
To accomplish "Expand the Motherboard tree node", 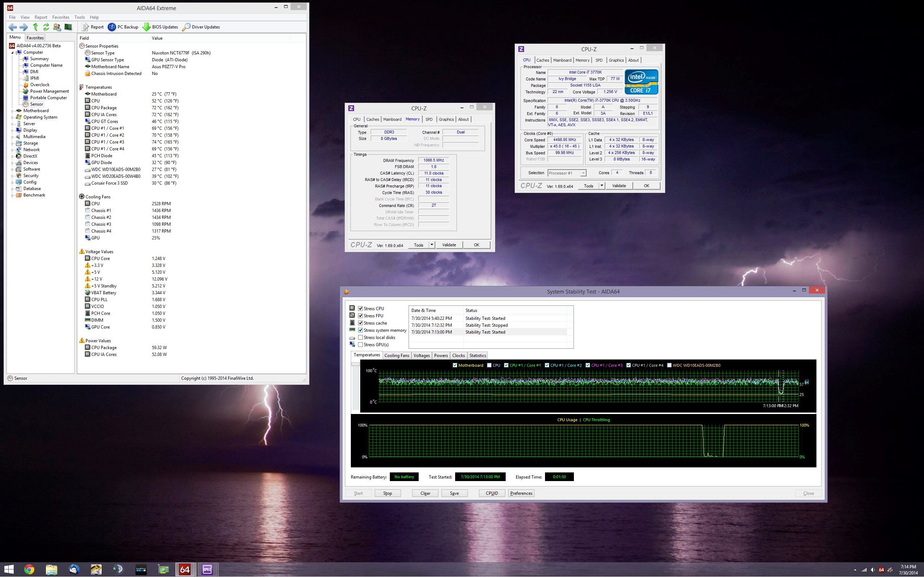I will pos(12,111).
